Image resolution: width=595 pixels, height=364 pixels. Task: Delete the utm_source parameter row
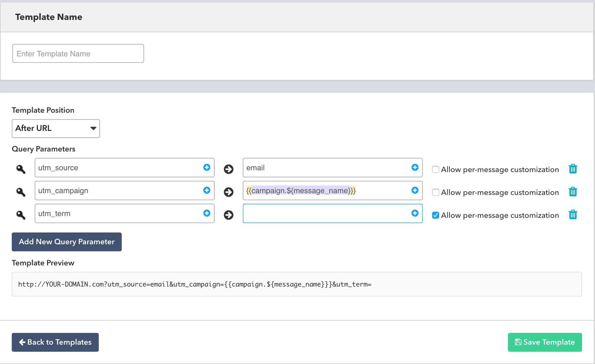[x=573, y=169]
